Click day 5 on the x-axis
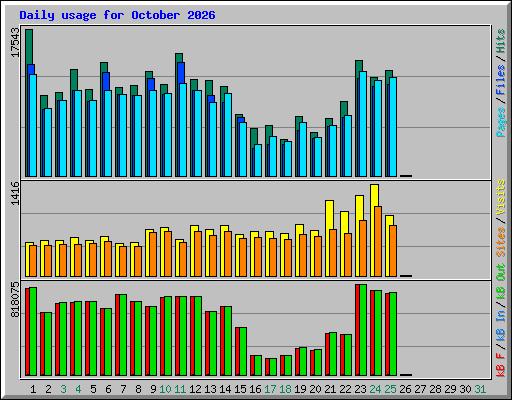Viewport: 512px width, 400px height. [x=93, y=389]
